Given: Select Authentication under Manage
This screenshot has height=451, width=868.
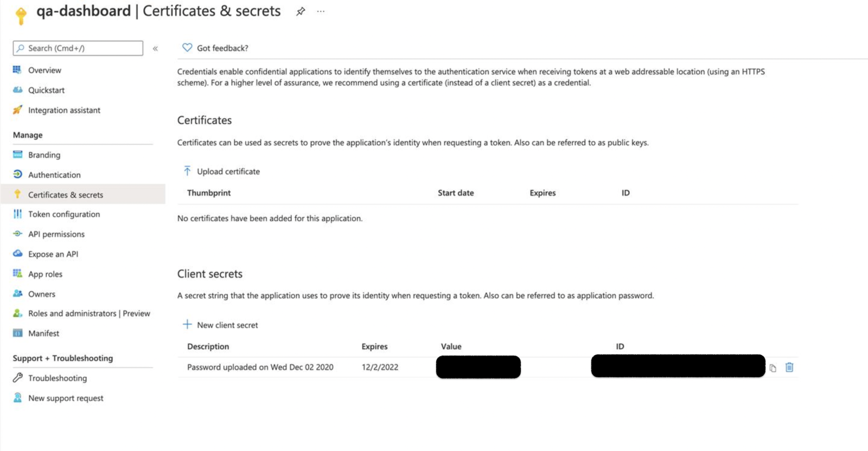Looking at the screenshot, I should [x=54, y=175].
